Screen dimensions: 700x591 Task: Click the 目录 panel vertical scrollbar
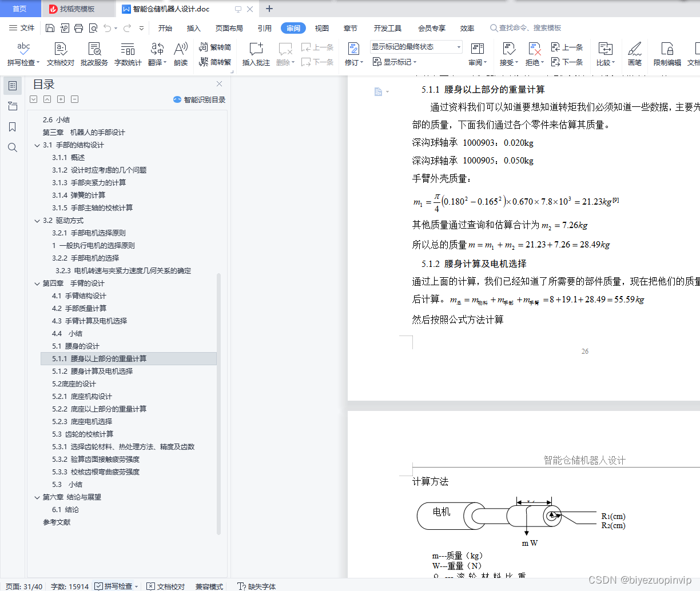(219, 404)
